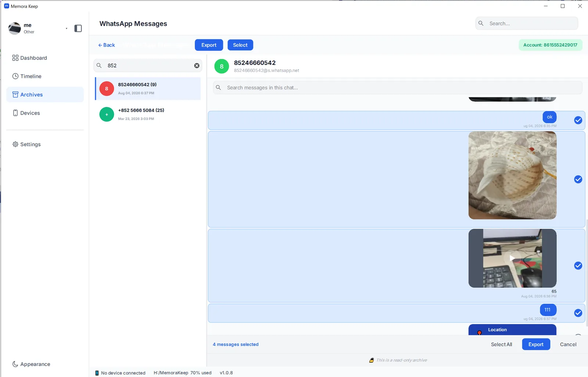Click the Export button beside Select
The width and height of the screenshot is (588, 377).
coord(209,45)
